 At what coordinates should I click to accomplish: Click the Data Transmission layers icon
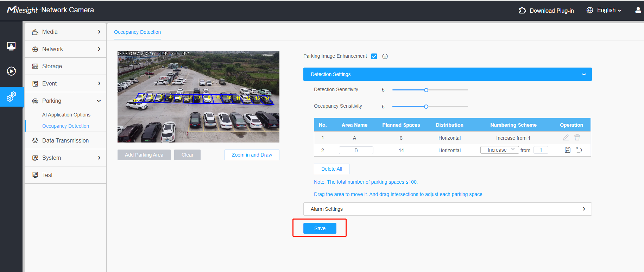35,140
